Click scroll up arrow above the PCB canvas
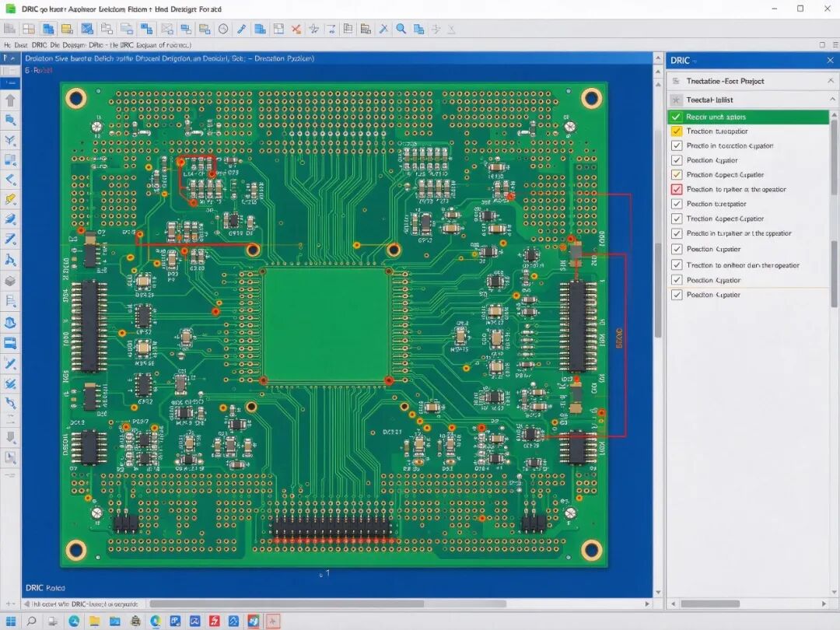This screenshot has width=840, height=630. [x=659, y=58]
